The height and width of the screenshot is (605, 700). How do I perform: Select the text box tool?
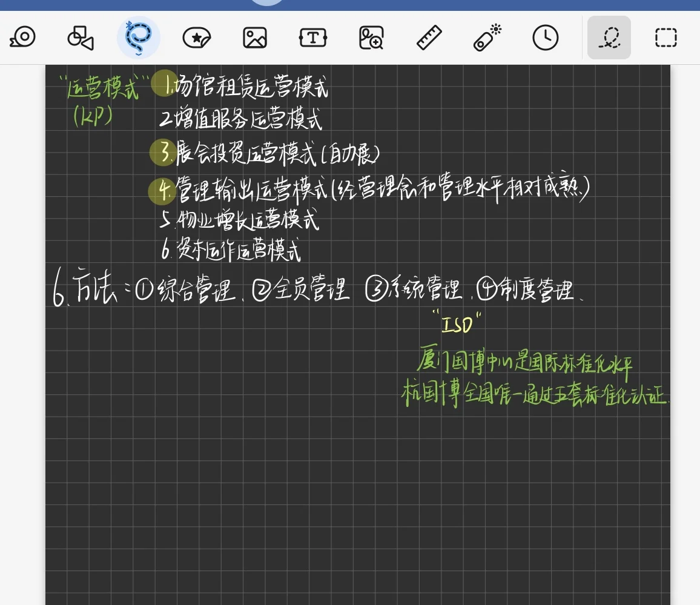click(x=312, y=38)
